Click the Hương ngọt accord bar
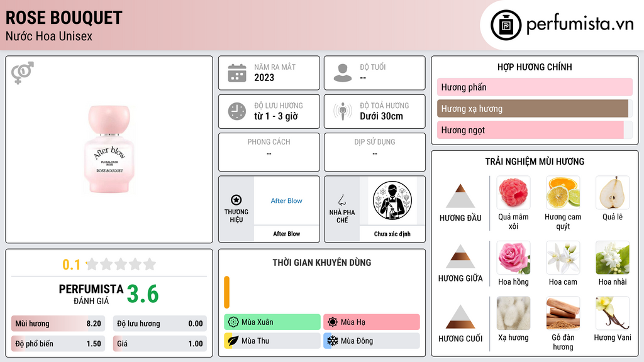This screenshot has width=644, height=362. [535, 130]
